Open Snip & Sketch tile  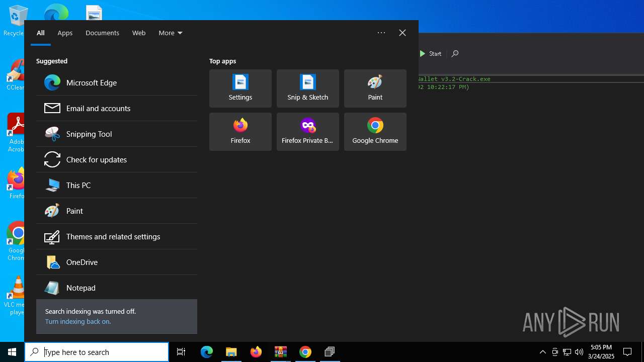click(x=308, y=88)
